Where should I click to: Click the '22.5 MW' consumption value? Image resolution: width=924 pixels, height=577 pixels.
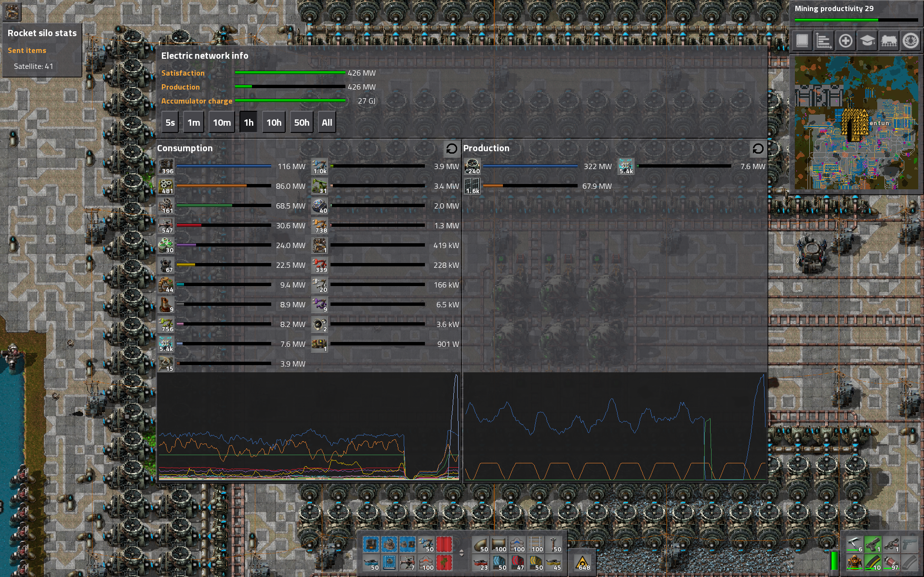coord(290,265)
